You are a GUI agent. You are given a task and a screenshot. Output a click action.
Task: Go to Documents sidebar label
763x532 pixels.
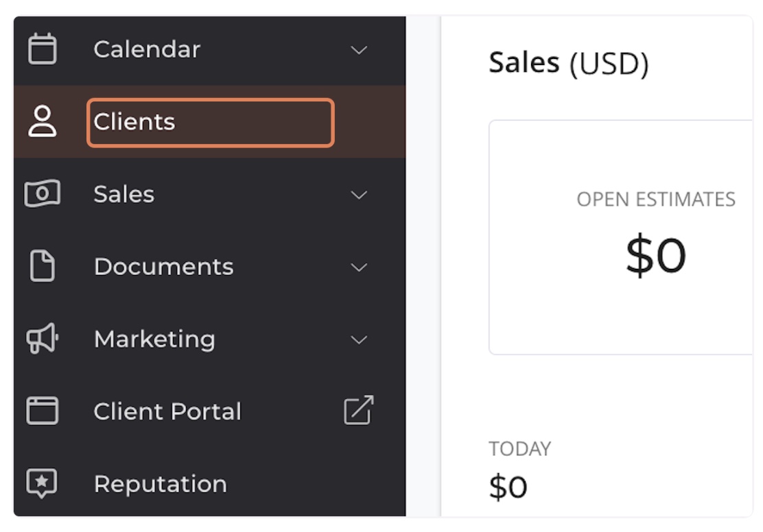click(x=163, y=267)
